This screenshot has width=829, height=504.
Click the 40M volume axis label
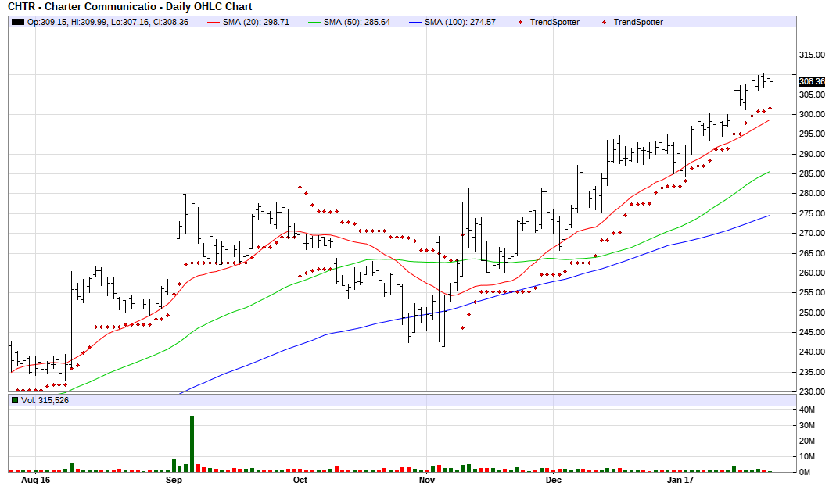[807, 409]
